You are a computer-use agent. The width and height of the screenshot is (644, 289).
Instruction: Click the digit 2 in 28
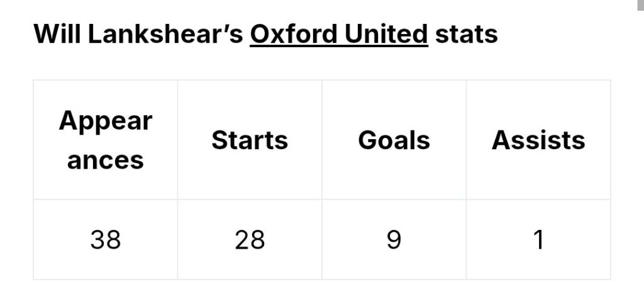tap(242, 240)
